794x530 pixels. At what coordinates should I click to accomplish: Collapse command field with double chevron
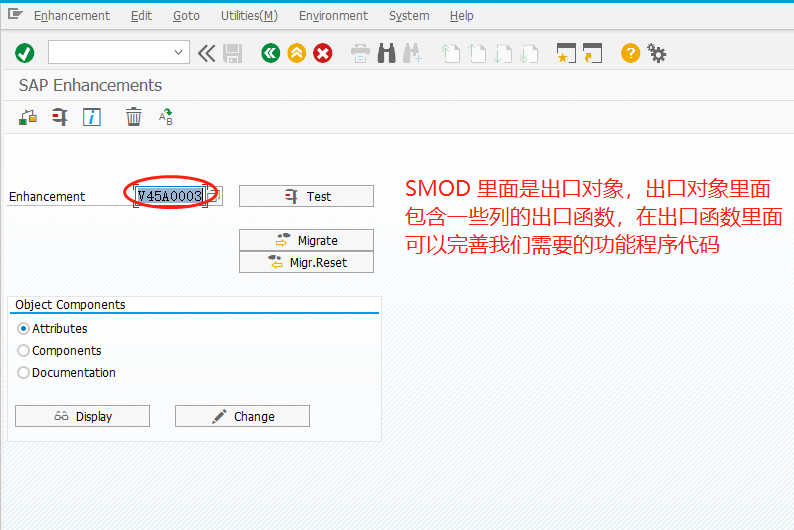click(207, 53)
